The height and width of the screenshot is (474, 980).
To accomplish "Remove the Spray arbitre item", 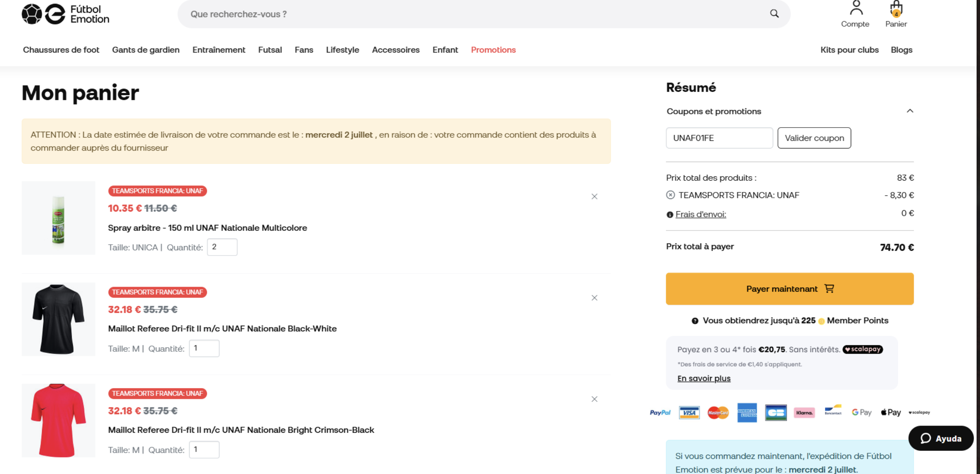I will [594, 196].
